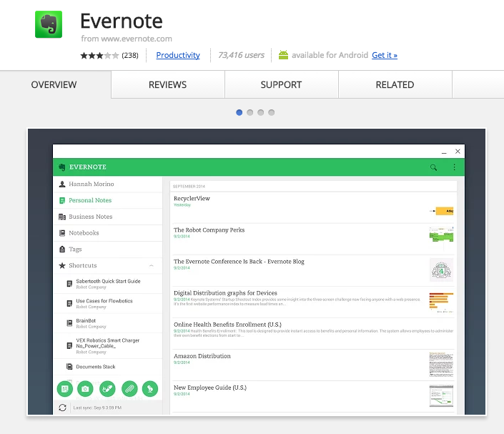Open Business Notes in sidebar
Screen dimensions: 504x434
click(108, 217)
